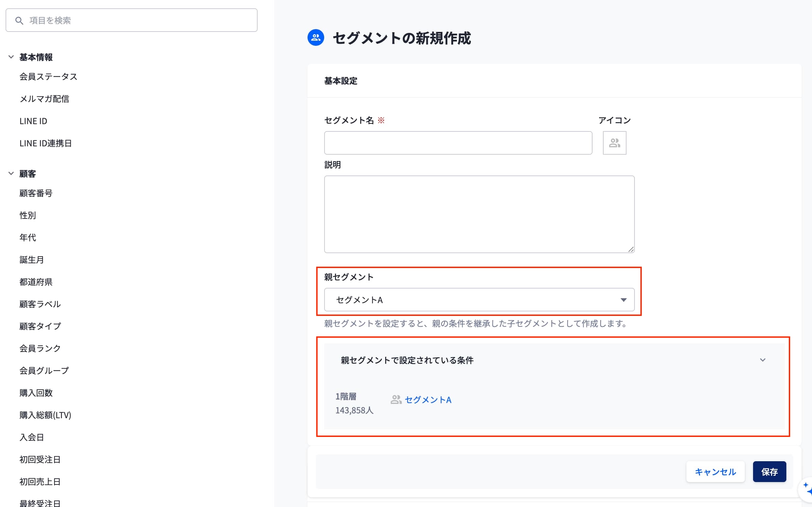
Task: Click into the 説明 text area
Action: point(479,214)
